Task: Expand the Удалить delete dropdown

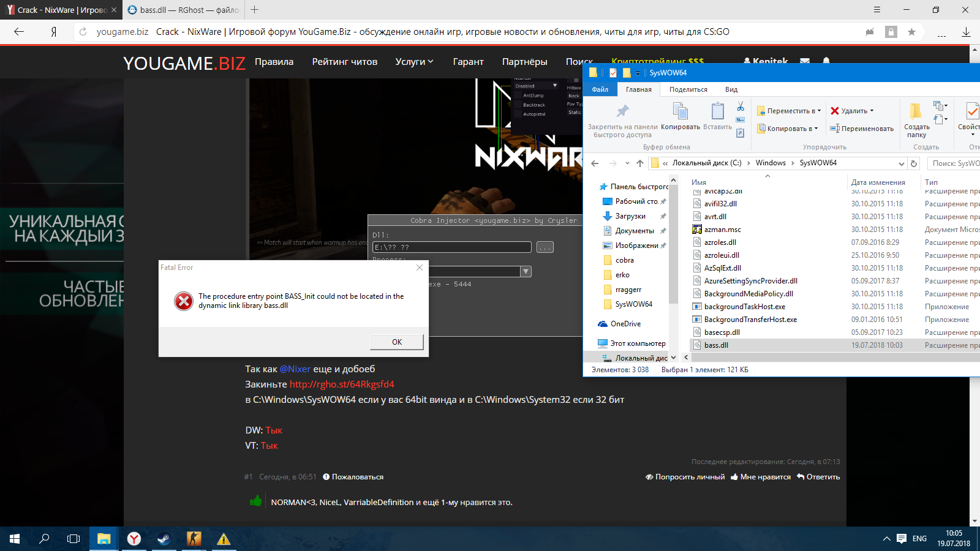Action: (872, 111)
